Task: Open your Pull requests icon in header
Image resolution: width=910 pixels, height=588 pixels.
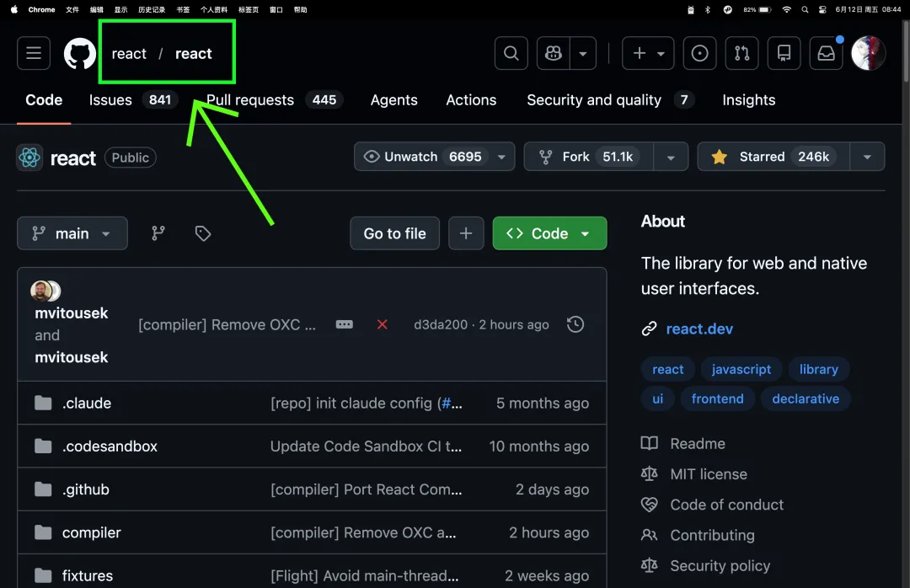Action: (742, 53)
